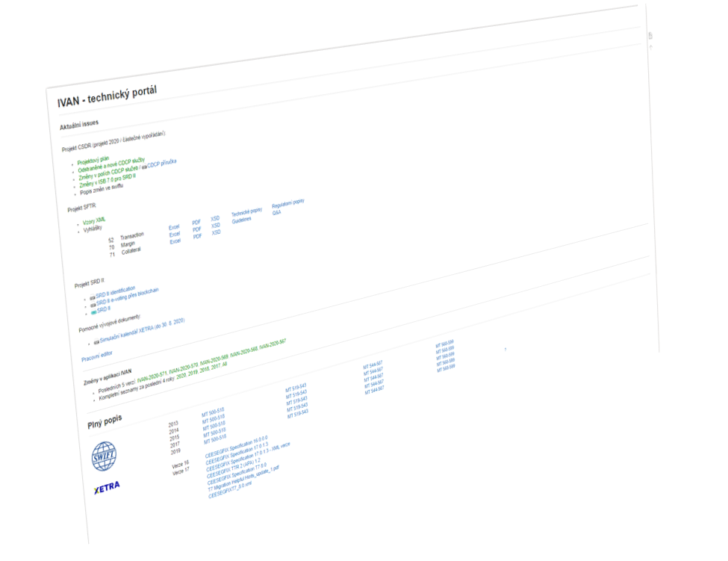This screenshot has height=561, width=728.
Task: Click the icon beside SRD II identification
Action: pos(92,297)
